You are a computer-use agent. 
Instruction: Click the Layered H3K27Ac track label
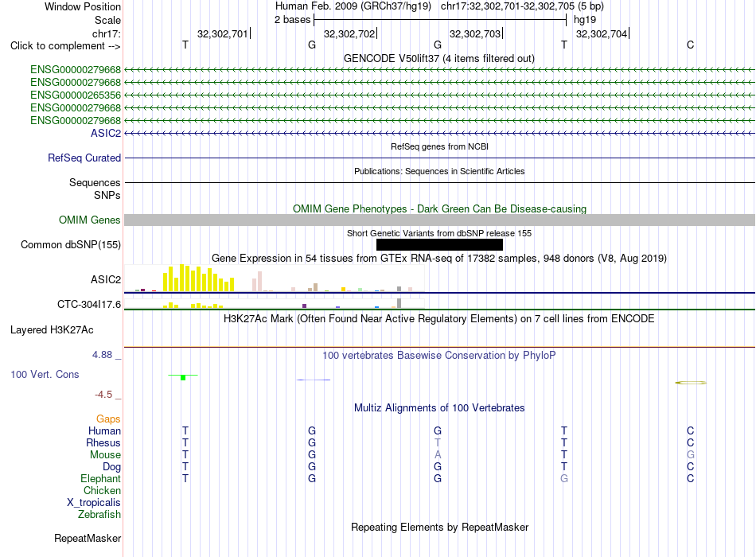52,330
